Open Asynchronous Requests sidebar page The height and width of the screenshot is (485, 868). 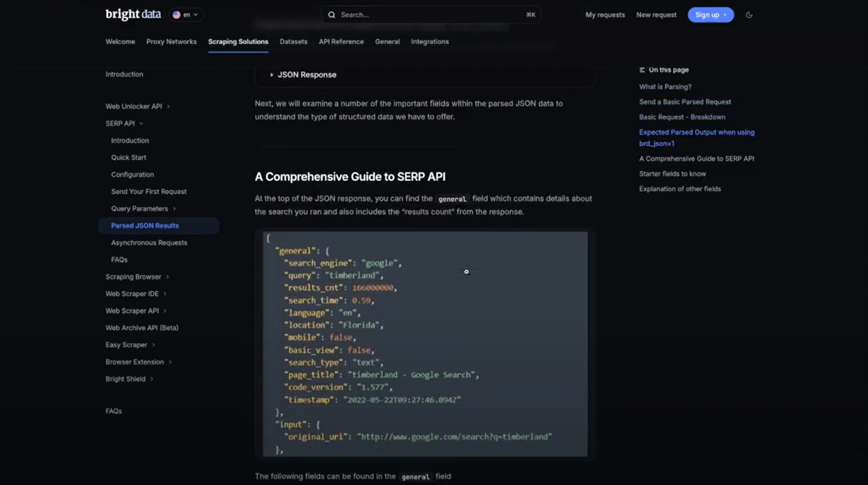(x=149, y=243)
